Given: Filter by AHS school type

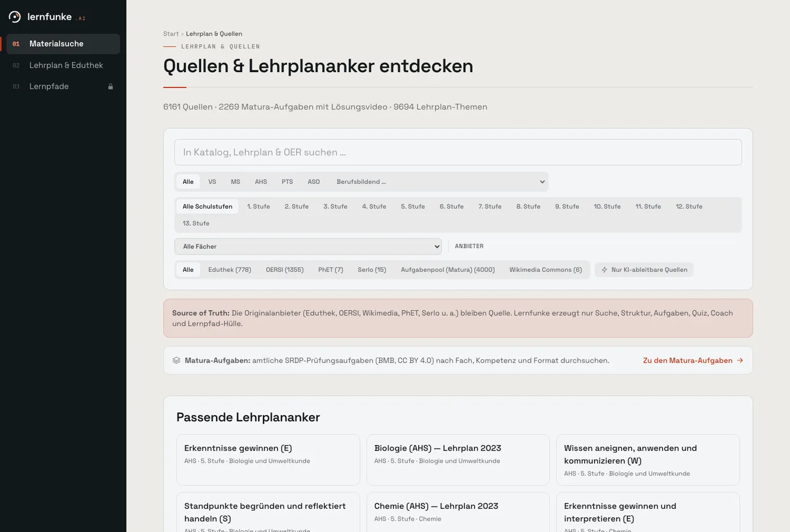Looking at the screenshot, I should click(261, 182).
